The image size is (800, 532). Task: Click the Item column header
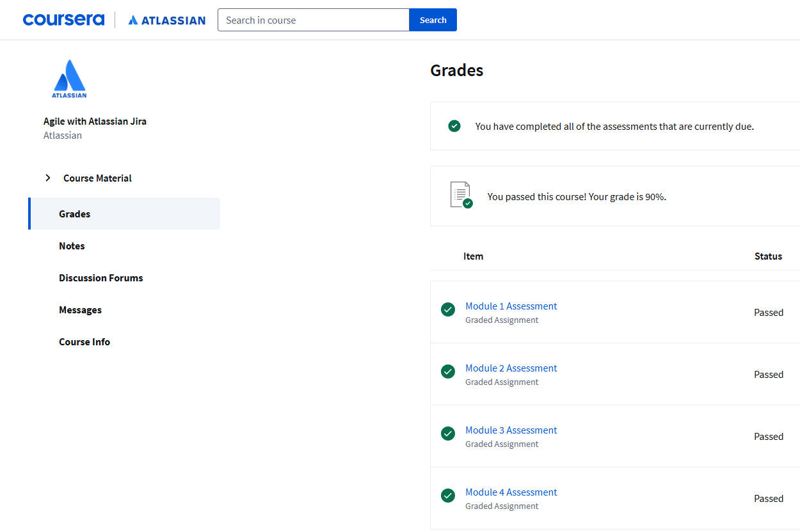[x=473, y=256]
